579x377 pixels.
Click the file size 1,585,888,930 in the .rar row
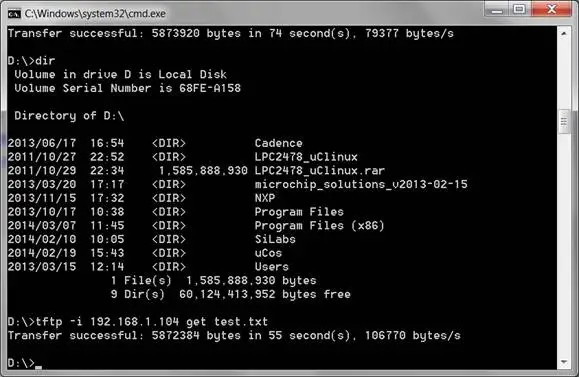pos(203,171)
